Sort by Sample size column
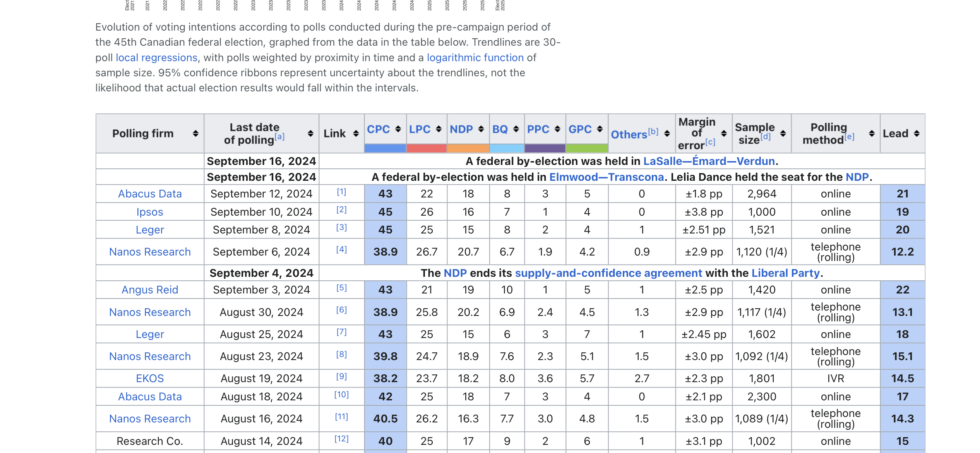980x453 pixels. point(783,134)
